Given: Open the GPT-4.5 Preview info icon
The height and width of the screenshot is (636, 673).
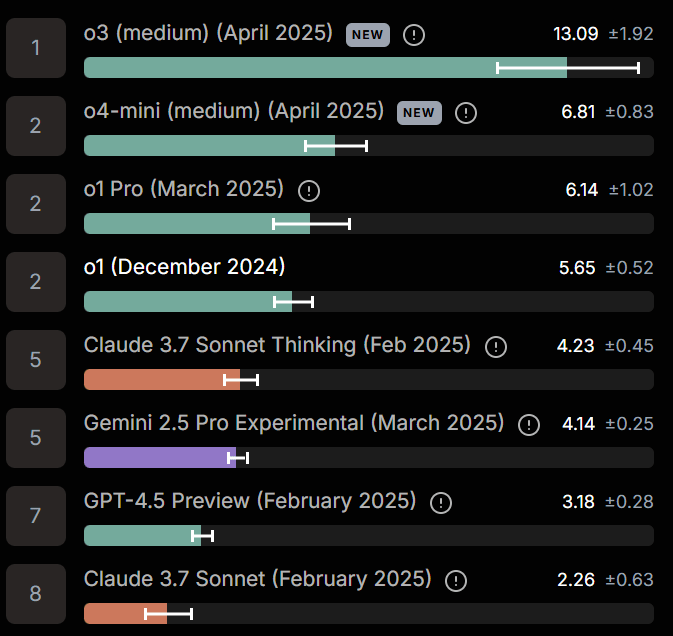Looking at the screenshot, I should [442, 503].
